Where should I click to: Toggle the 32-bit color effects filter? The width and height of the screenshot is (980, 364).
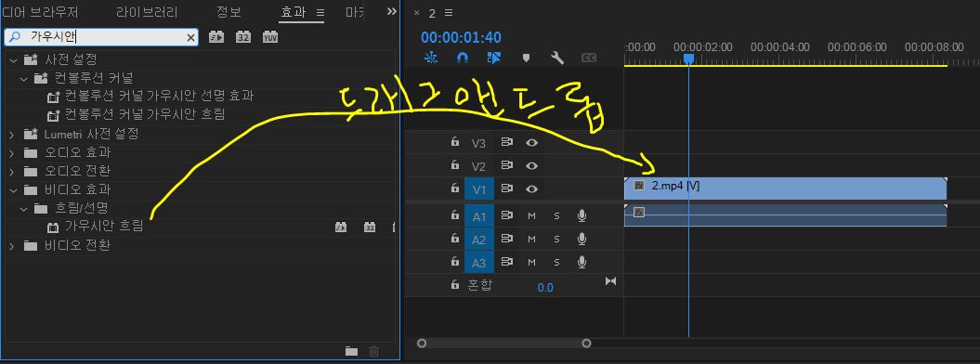243,37
